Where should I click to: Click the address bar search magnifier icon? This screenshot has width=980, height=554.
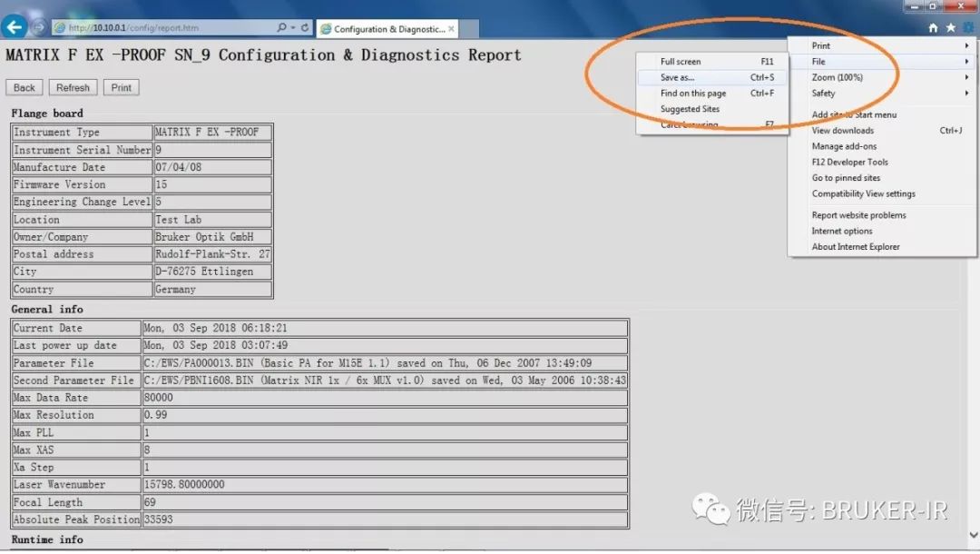click(x=282, y=28)
